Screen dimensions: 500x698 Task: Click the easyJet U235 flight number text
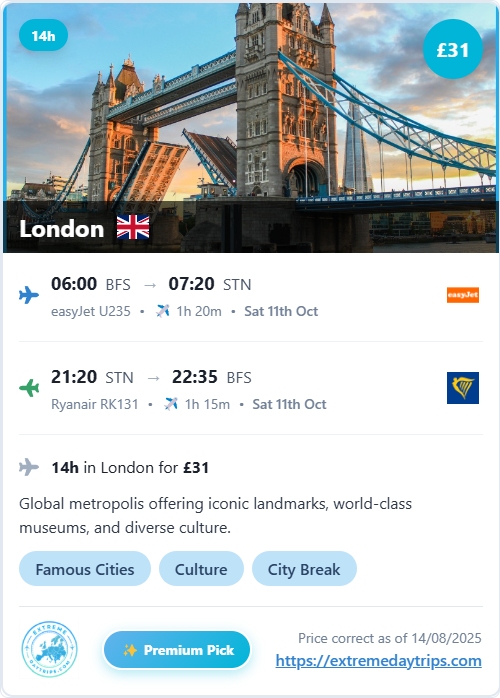pos(91,311)
